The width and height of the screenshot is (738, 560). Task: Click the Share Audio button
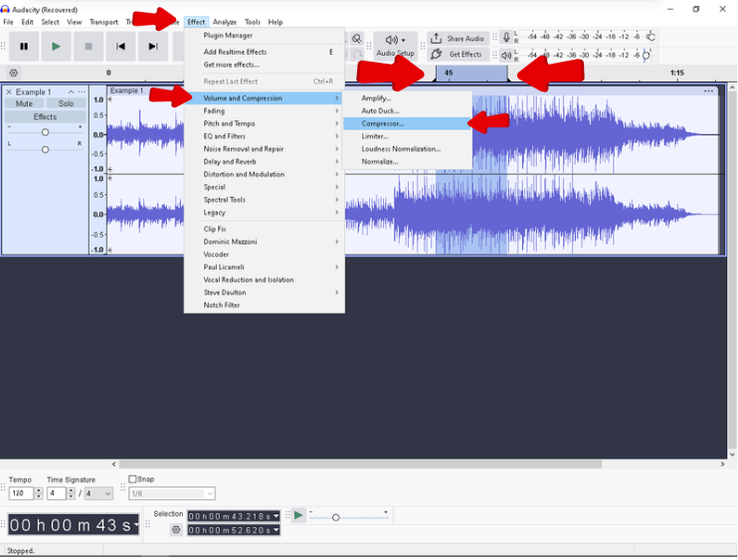click(458, 39)
